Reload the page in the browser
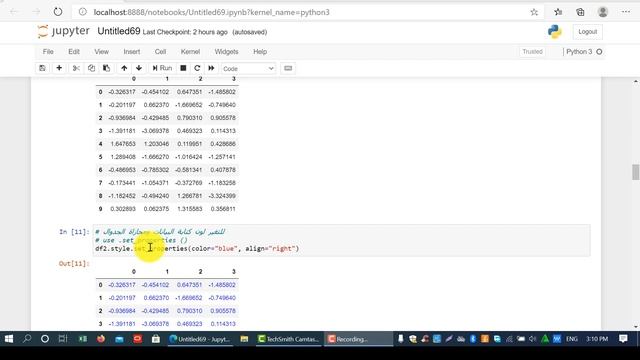The width and height of the screenshot is (640, 360). click(x=58, y=12)
